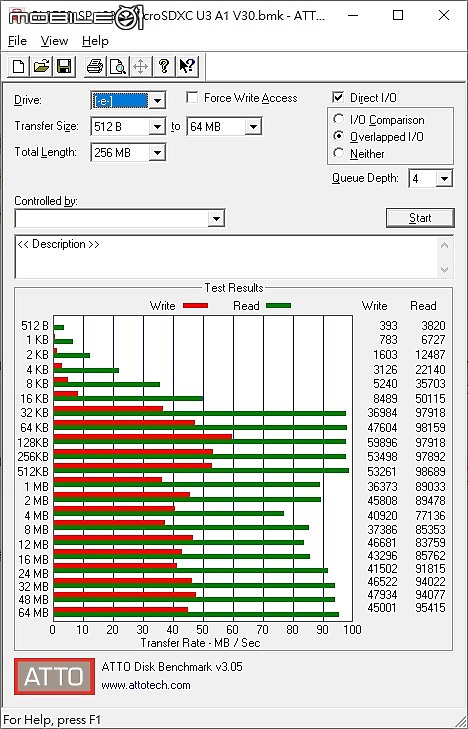Open the 64 MB transfer size dropdown
468x729 pixels.
[x=253, y=126]
